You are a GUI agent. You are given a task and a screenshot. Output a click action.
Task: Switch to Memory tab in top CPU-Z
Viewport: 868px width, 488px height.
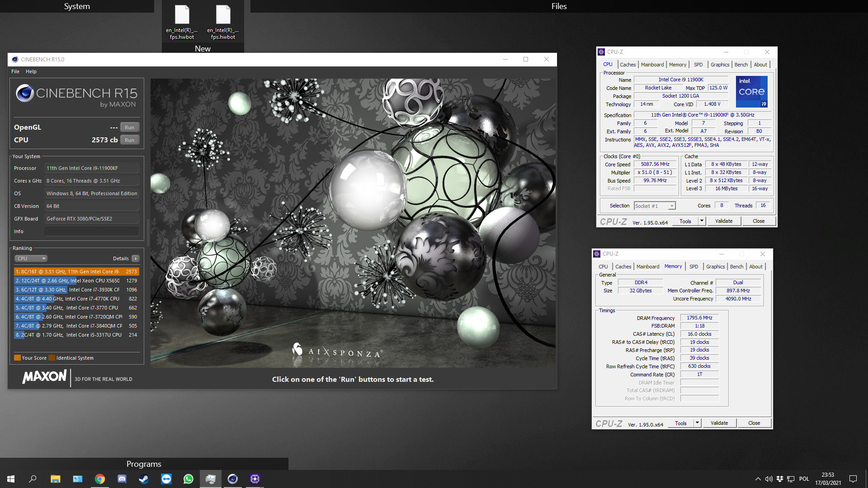pyautogui.click(x=678, y=65)
